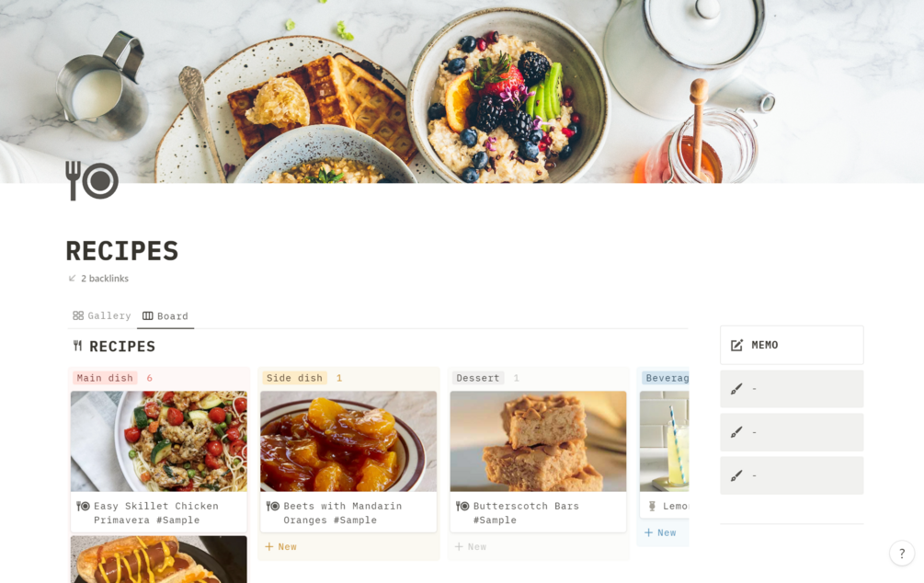Switch to the Gallery tab
Screen dimensions: 924x583
click(102, 316)
